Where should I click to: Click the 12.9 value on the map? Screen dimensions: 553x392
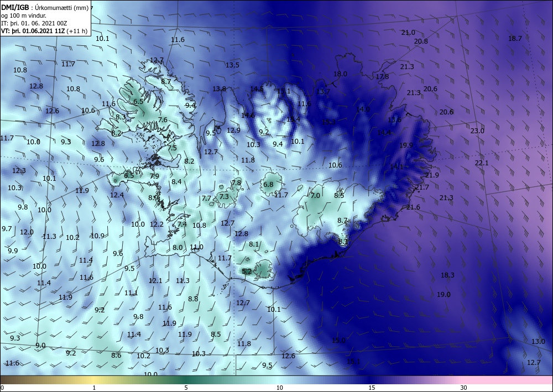tap(233, 130)
